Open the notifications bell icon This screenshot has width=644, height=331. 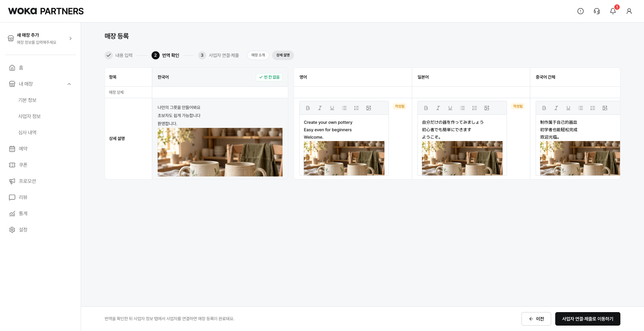[613, 11]
